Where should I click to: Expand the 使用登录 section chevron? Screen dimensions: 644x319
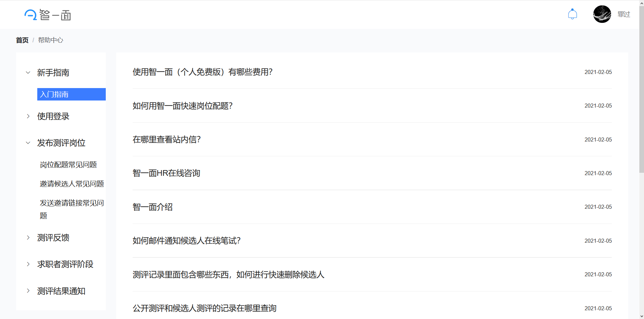pyautogui.click(x=28, y=116)
